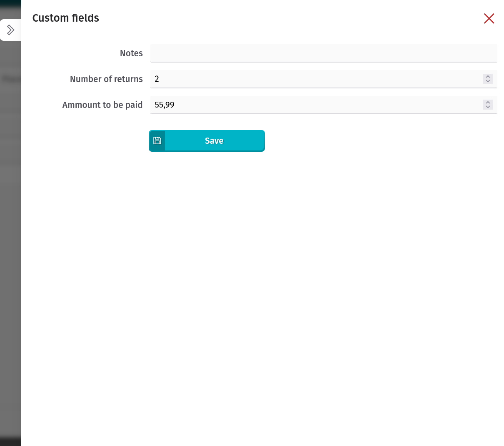Screen dimensions: 504x446
Task: Decrease Ammount to be paid with down arrow
Action: (488, 107)
